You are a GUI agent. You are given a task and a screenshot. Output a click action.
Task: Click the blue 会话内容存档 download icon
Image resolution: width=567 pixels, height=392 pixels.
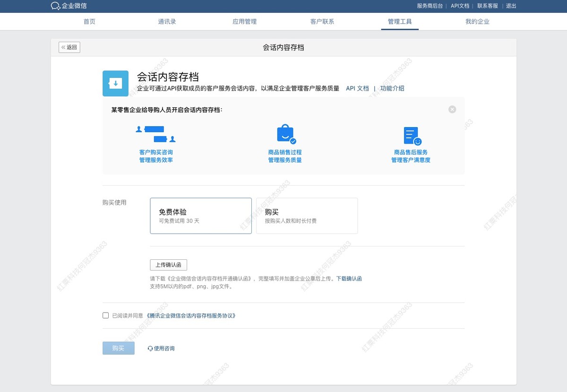tap(115, 83)
